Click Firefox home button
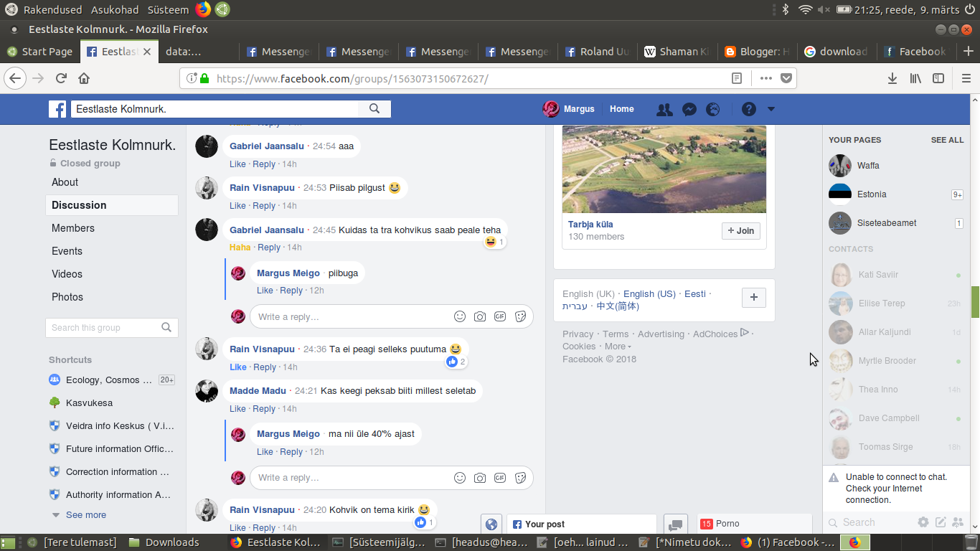Image resolution: width=980 pixels, height=551 pixels. tap(84, 78)
